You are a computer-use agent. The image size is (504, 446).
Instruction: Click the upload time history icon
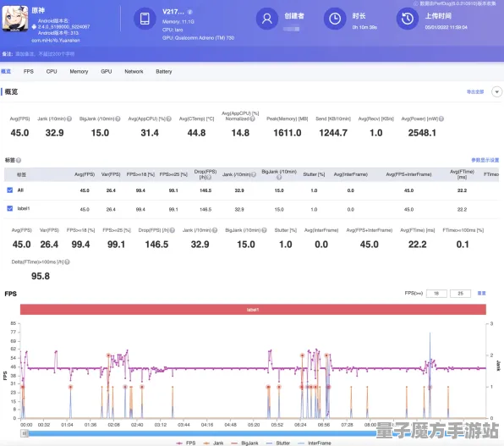click(408, 19)
